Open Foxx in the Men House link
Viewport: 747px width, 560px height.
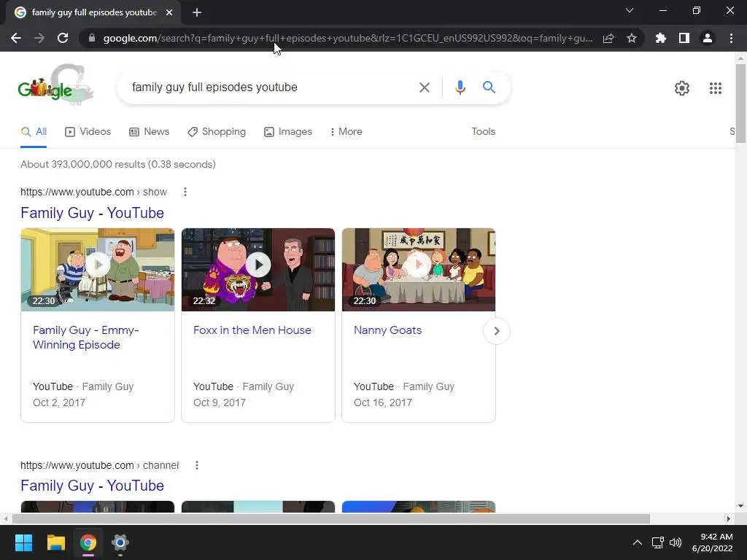pos(252,330)
